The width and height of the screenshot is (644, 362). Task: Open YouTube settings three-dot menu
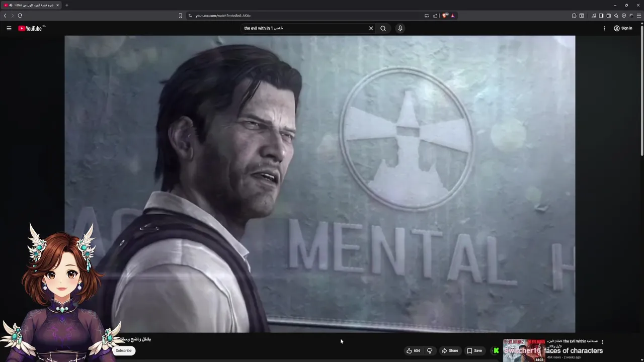[x=604, y=28]
